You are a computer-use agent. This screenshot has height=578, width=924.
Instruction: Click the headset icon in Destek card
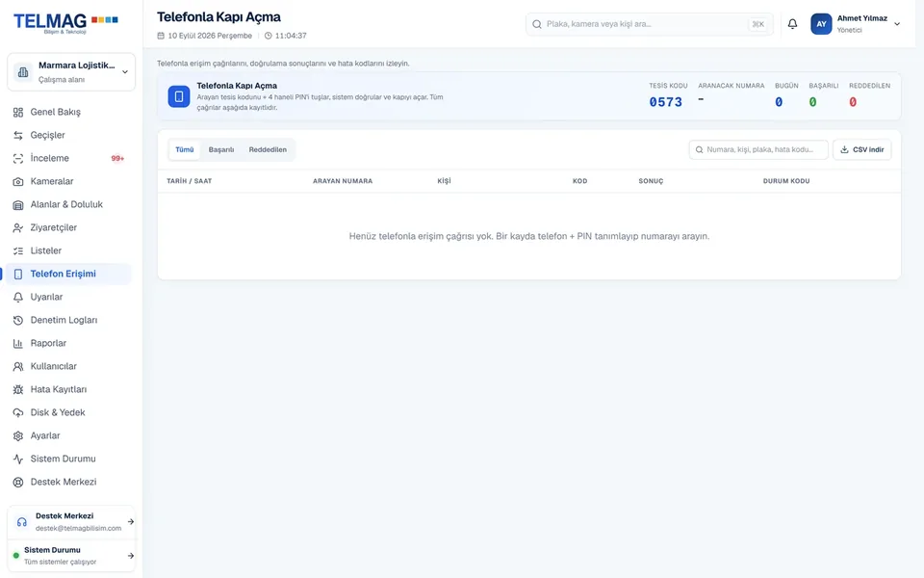(22, 522)
